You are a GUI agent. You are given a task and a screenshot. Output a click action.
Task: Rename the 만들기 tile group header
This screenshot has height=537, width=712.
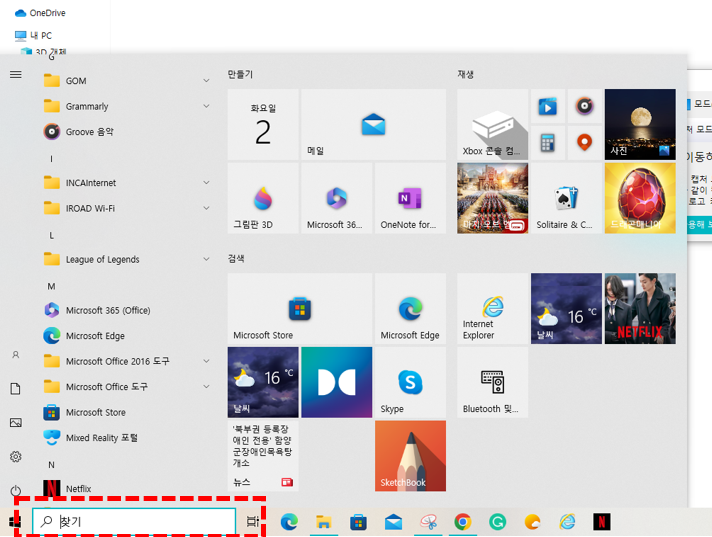pos(240,74)
